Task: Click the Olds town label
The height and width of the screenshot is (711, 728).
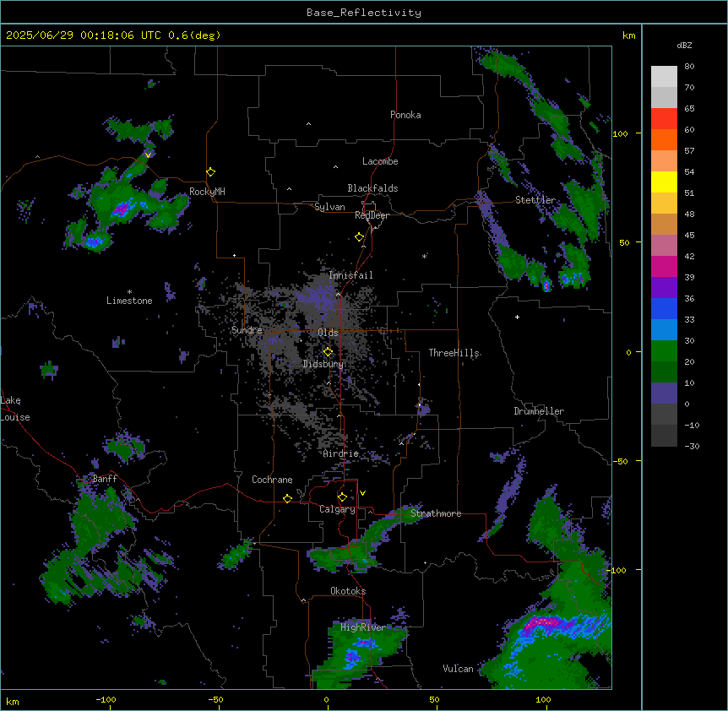Action: 328,333
